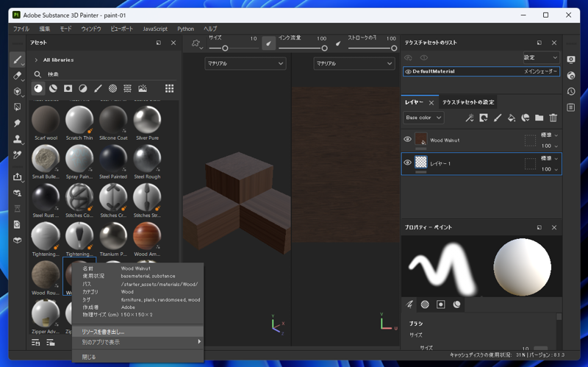This screenshot has height=367, width=588.
Task: Choose 閉じる in the context menu
Action: click(x=137, y=357)
